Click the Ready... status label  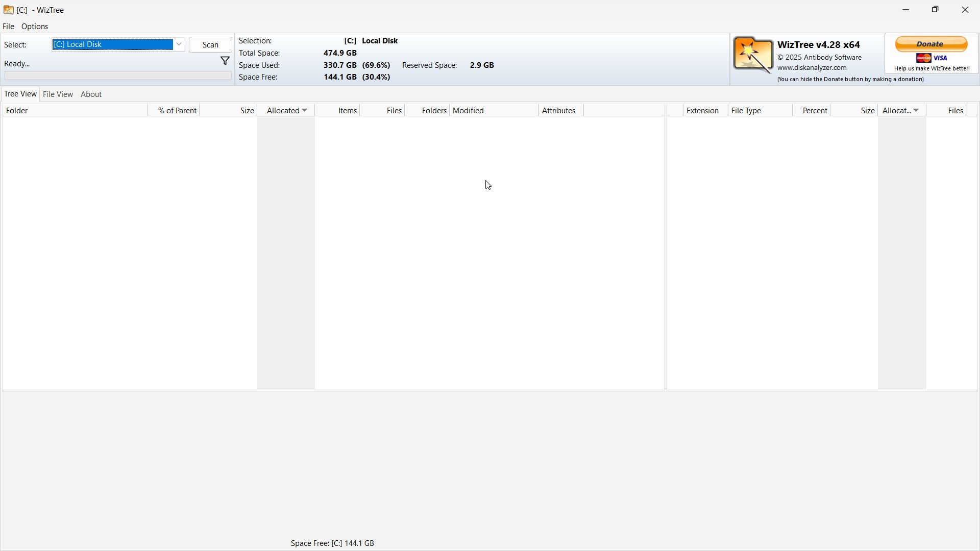[17, 64]
